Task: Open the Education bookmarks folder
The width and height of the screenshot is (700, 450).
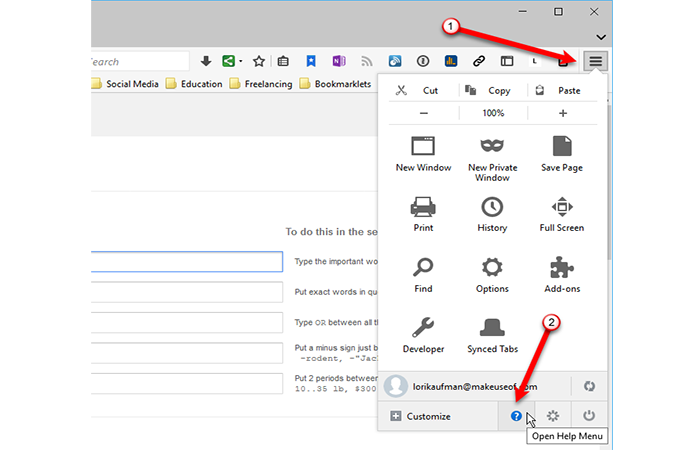Action: coord(194,84)
